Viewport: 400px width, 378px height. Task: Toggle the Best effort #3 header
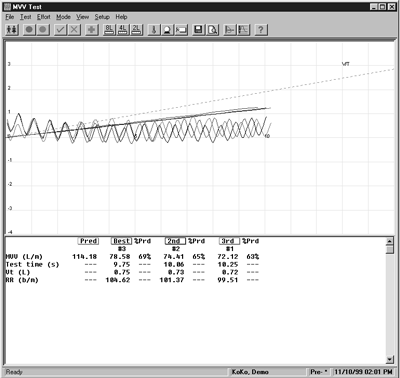121,241
